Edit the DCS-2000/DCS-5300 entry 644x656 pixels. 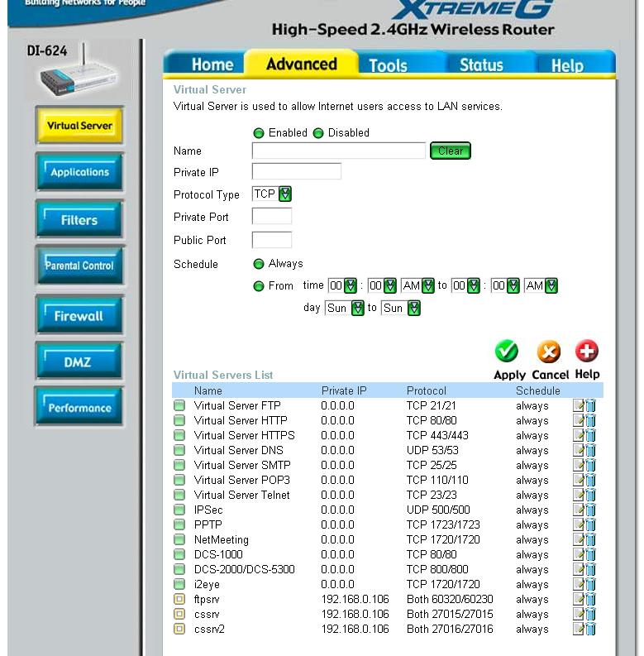click(x=579, y=569)
